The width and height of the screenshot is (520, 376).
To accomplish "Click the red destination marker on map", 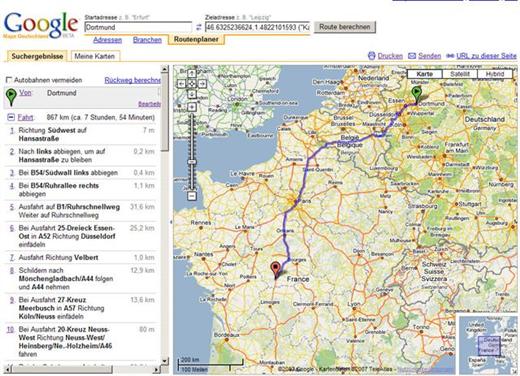I will [x=275, y=270].
